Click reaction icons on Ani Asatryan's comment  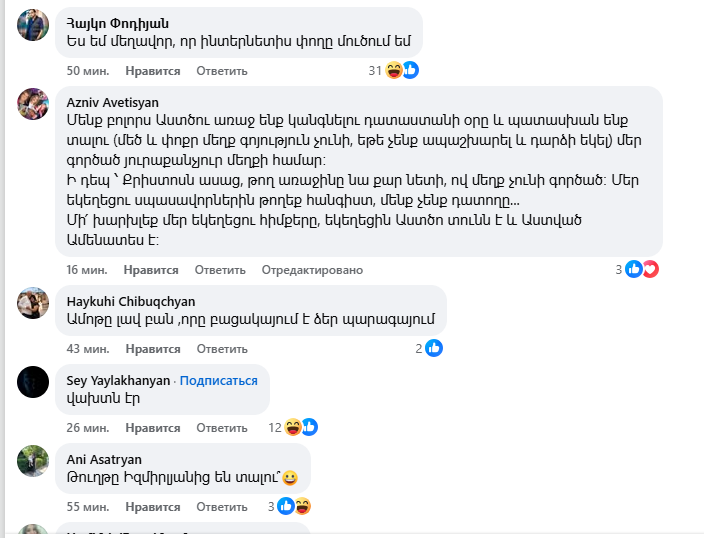294,506
